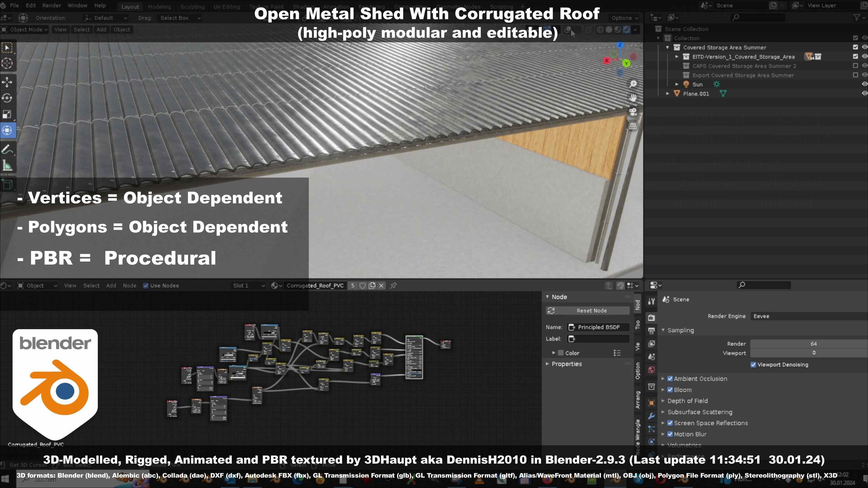The width and height of the screenshot is (868, 488).
Task: Click the viewport pan hand icon
Action: tap(633, 98)
